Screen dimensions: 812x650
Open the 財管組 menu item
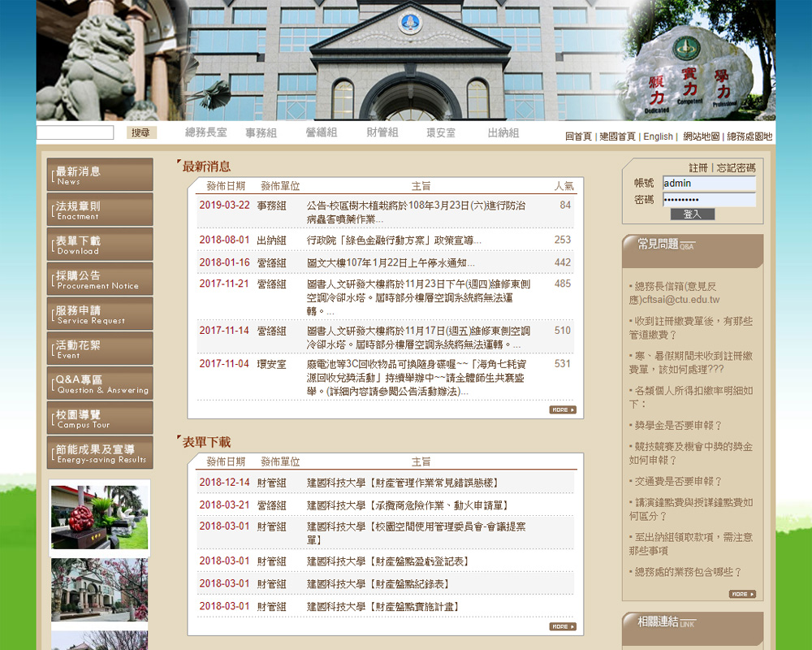tap(382, 132)
